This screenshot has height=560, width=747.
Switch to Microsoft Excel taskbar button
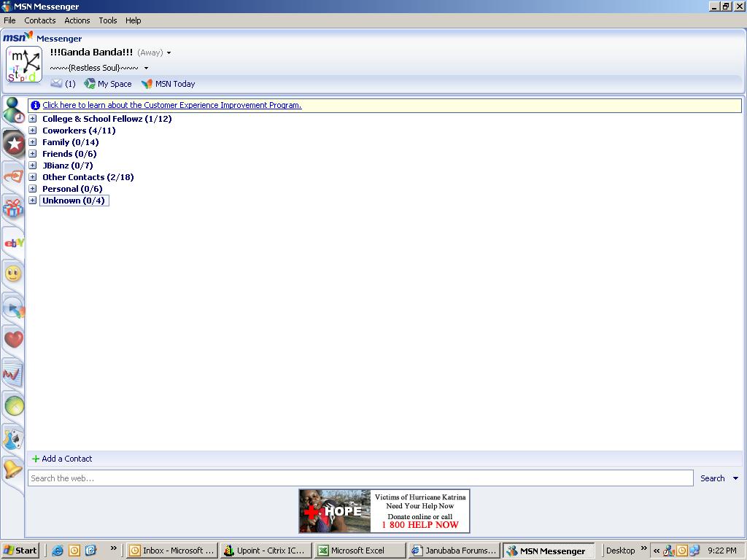(x=360, y=551)
